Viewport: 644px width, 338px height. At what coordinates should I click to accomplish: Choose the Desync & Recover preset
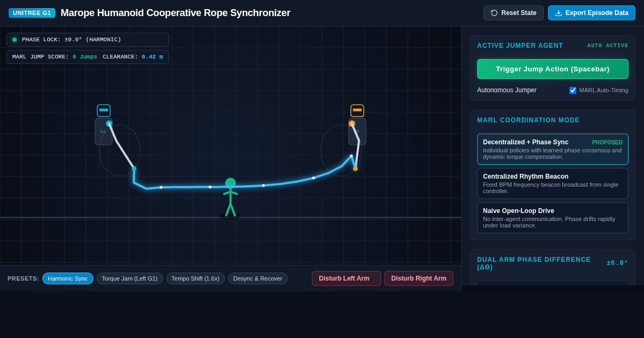pos(258,278)
